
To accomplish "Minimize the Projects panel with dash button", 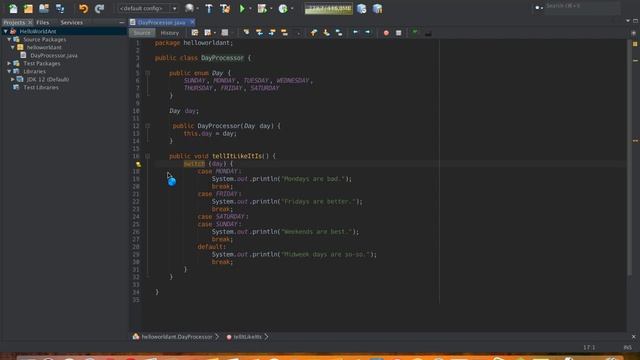I will click(x=122, y=22).
